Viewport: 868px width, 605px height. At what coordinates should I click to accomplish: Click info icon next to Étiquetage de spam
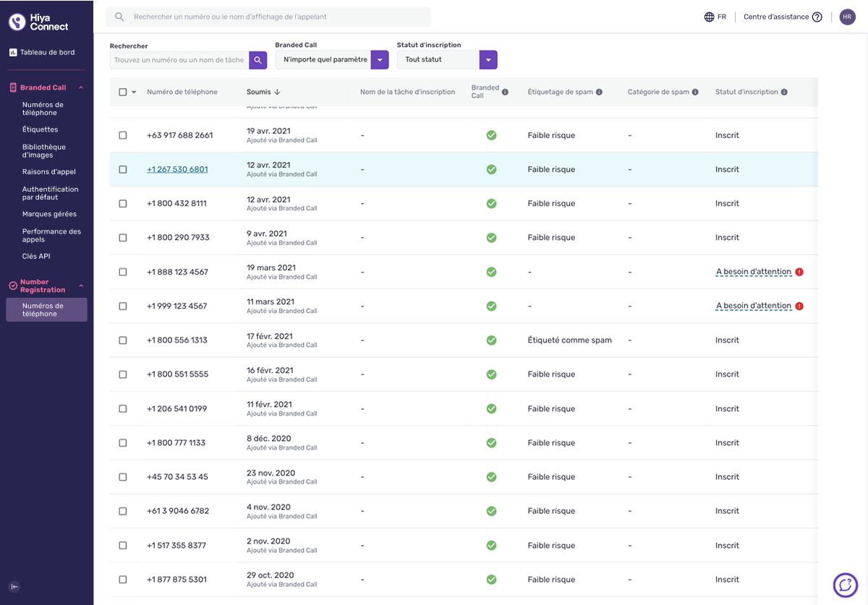(x=599, y=92)
